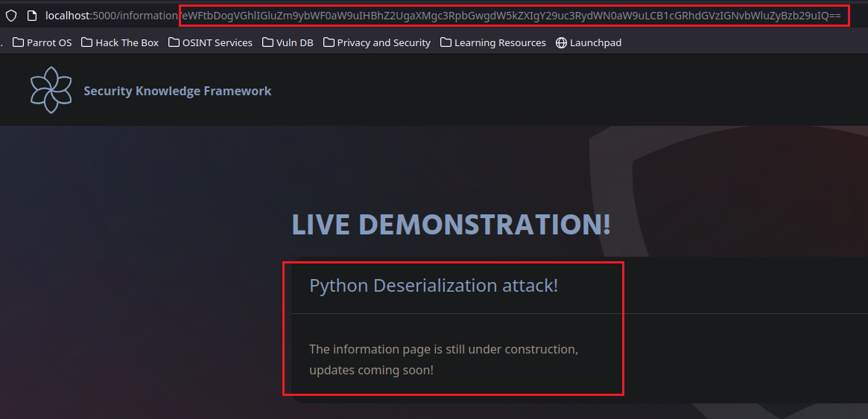Click the under construction paragraph's first line
The image size is (868, 419).
(443, 349)
